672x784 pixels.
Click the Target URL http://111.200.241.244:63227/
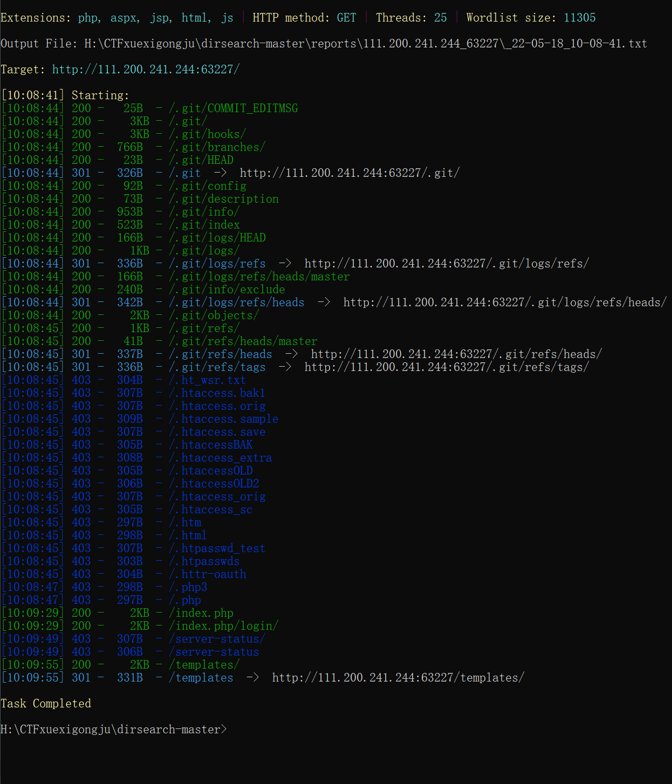pos(146,70)
